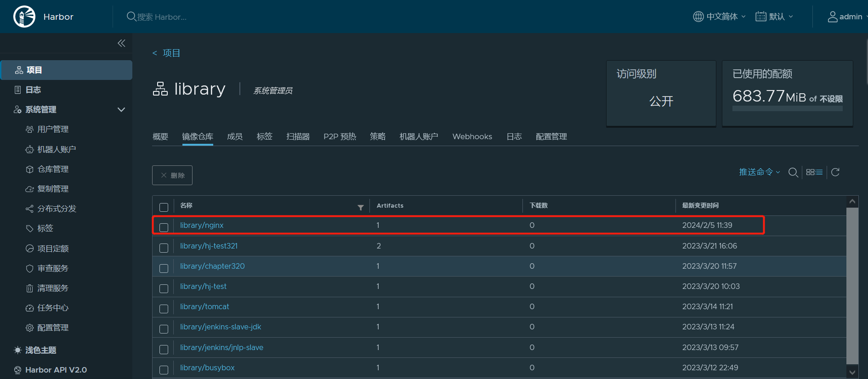Check the library/nginx row checkbox

tap(164, 227)
